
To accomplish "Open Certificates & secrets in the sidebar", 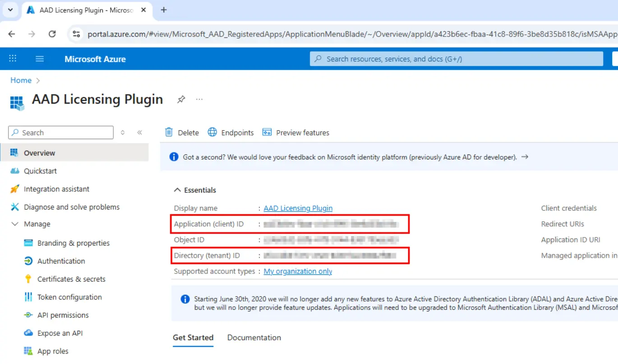I will [71, 279].
